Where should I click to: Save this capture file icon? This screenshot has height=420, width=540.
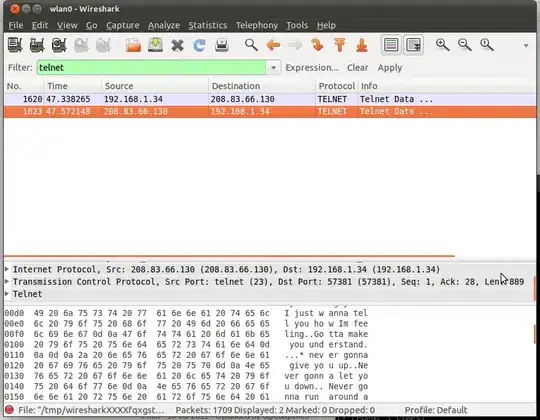[x=155, y=45]
